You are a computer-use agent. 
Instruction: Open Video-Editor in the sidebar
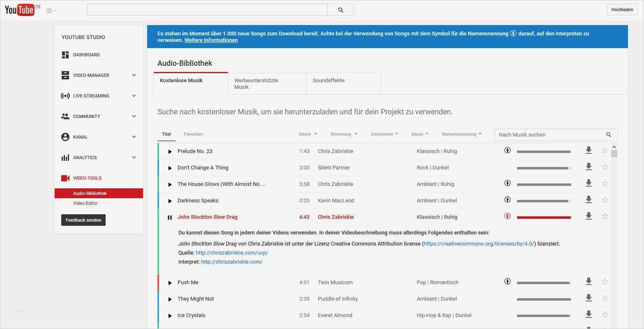point(85,203)
